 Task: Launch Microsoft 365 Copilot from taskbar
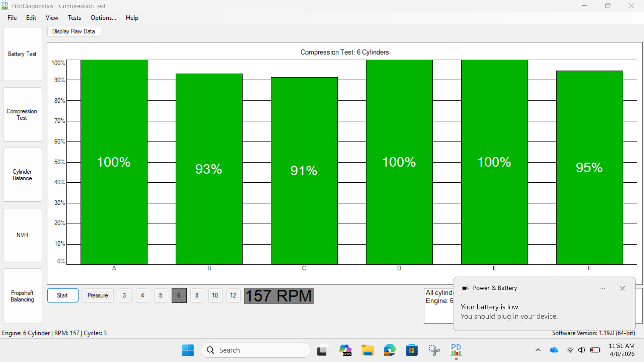[x=345, y=350]
